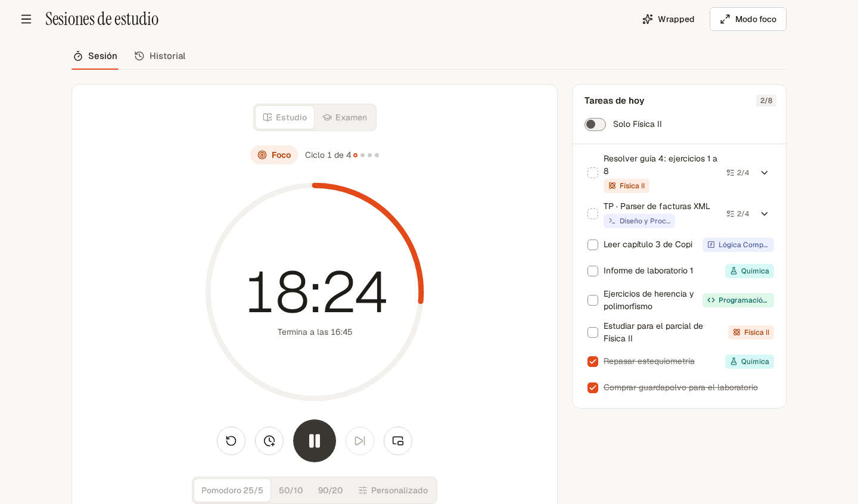Check Ejercicios de herencia y polimorfismo

coord(593,300)
